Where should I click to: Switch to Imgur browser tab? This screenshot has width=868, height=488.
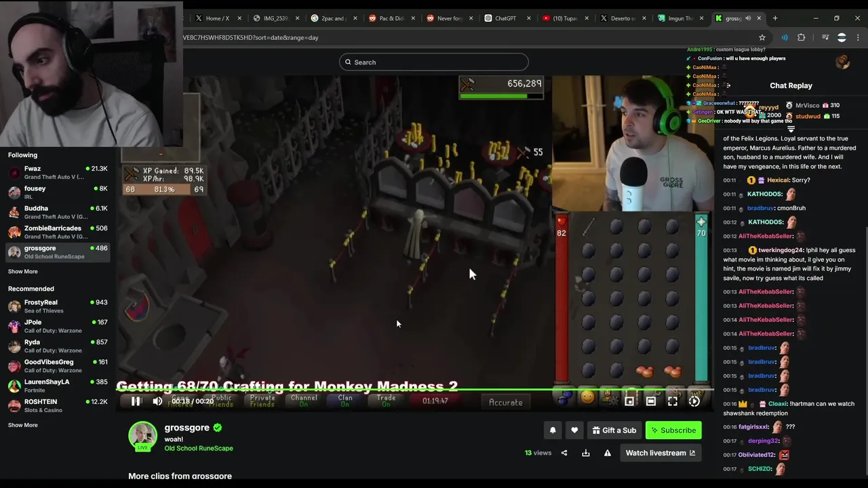click(680, 18)
